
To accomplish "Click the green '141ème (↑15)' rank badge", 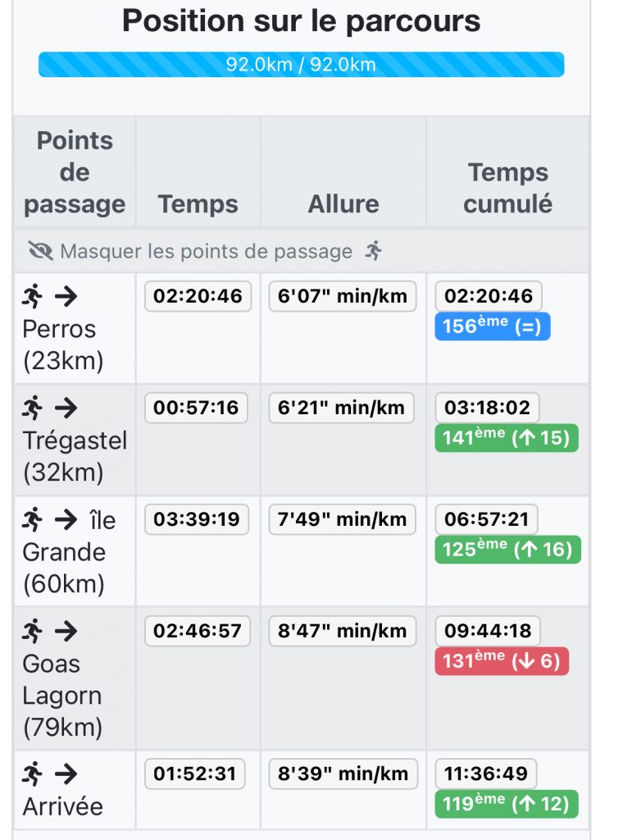I will coord(507,438).
